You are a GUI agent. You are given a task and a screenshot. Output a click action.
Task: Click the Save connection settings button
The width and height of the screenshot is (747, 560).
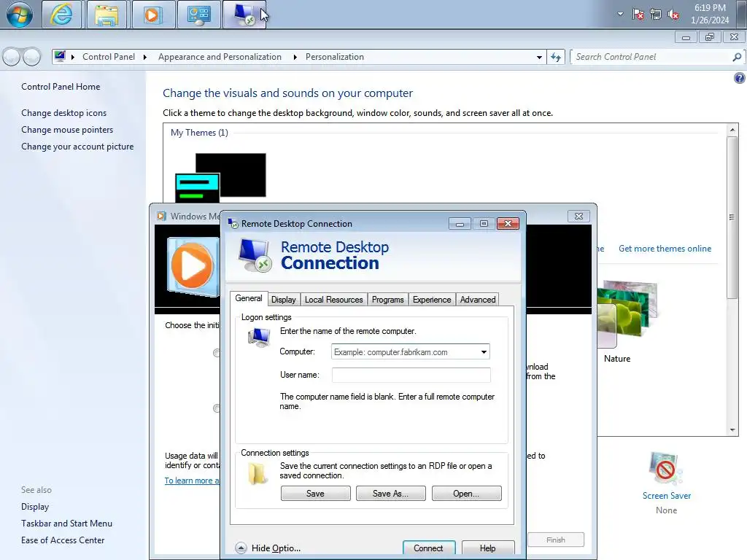(x=315, y=494)
